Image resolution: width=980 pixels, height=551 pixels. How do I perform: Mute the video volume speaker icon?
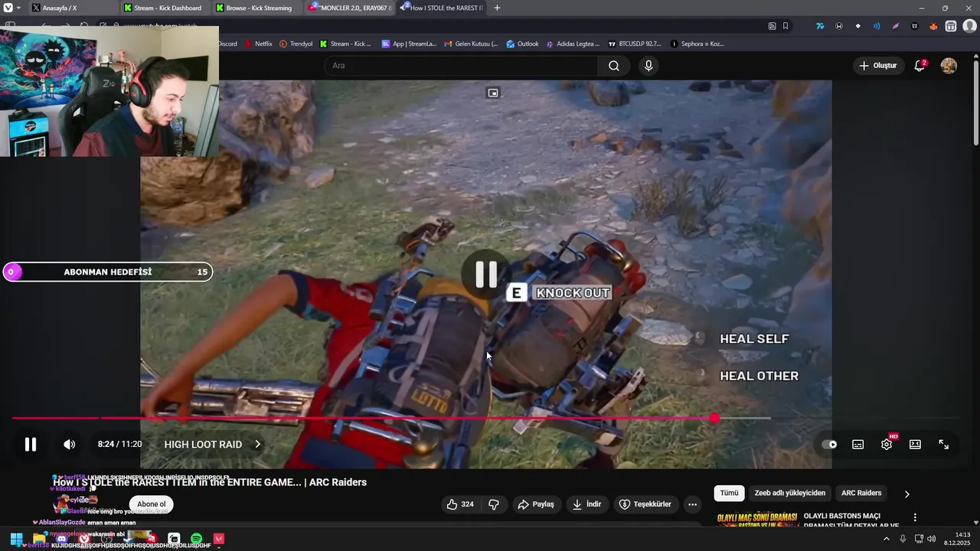[69, 444]
